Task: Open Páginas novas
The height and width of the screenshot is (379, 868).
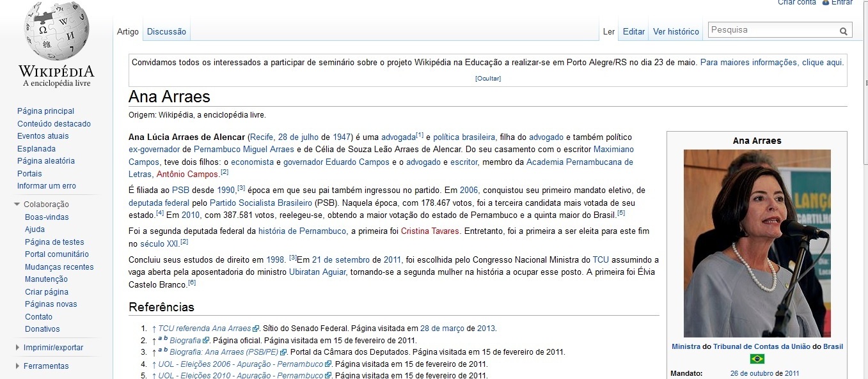Action: [x=51, y=304]
